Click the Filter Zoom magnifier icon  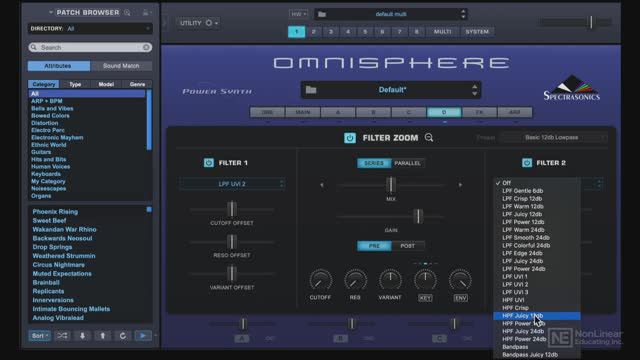(x=429, y=138)
